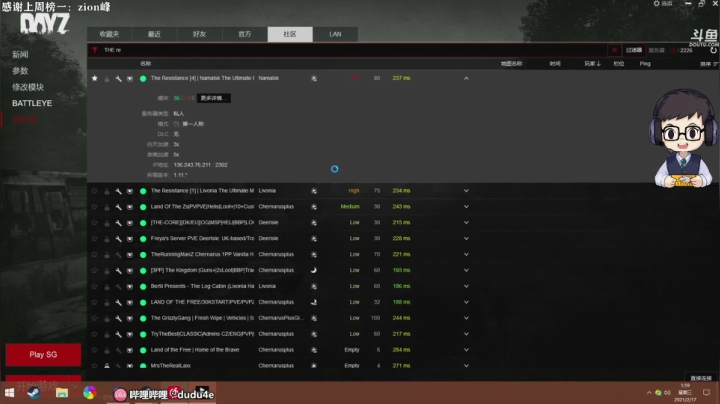Refresh the server list with circular arrow icon
Viewport: 720px width, 404px height.
[x=714, y=50]
